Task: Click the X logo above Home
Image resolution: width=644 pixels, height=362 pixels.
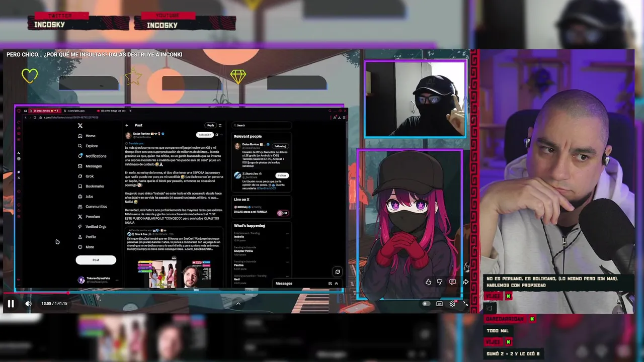Action: click(80, 125)
